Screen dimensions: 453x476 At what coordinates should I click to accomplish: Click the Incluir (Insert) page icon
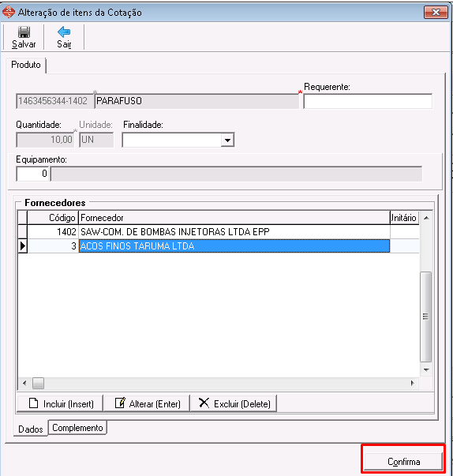click(x=33, y=403)
